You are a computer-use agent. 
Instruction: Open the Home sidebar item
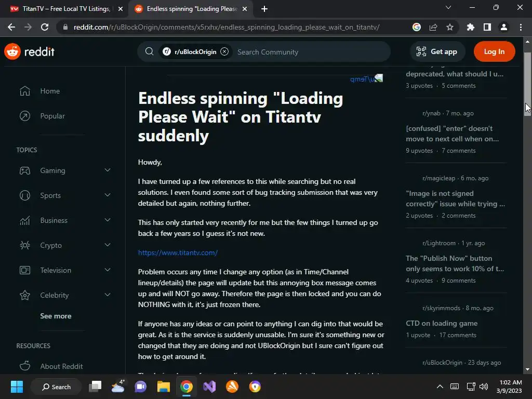pos(50,91)
